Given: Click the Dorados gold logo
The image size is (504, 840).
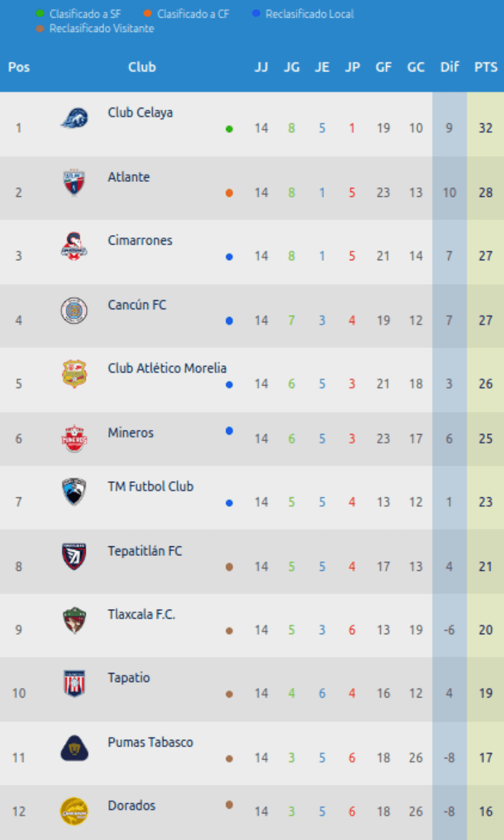Looking at the screenshot, I should pos(74,811).
